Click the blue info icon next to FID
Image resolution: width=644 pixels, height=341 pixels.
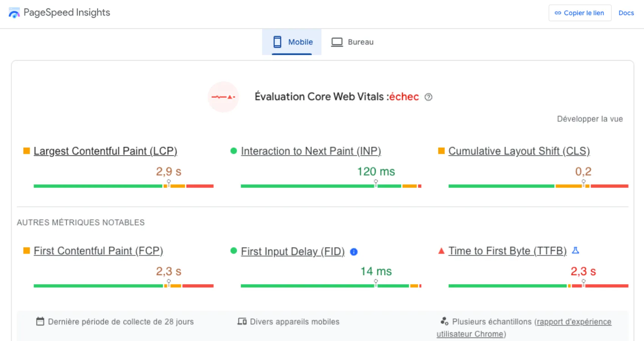pos(353,252)
